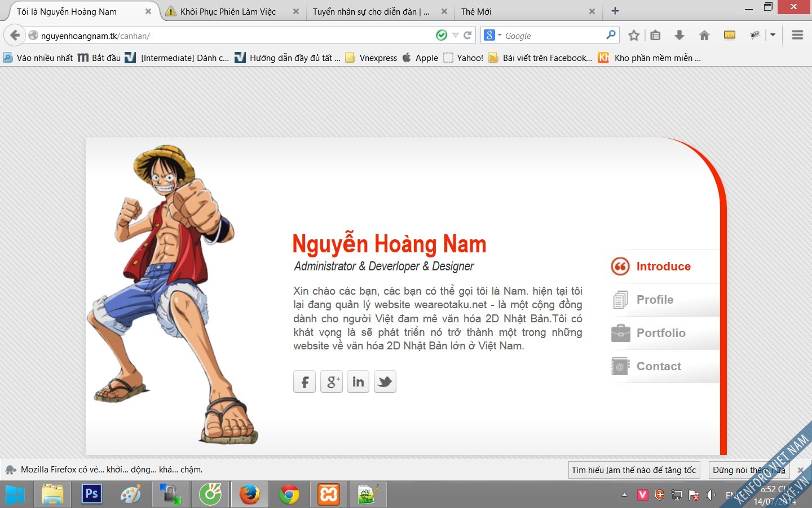This screenshot has width=812, height=508.
Task: Reload the page with the refresh icon
Action: click(x=467, y=36)
